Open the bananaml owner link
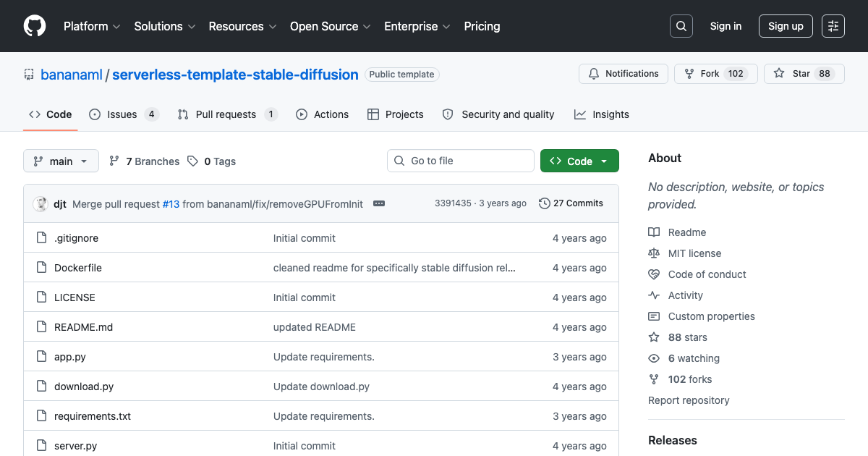 click(x=71, y=75)
